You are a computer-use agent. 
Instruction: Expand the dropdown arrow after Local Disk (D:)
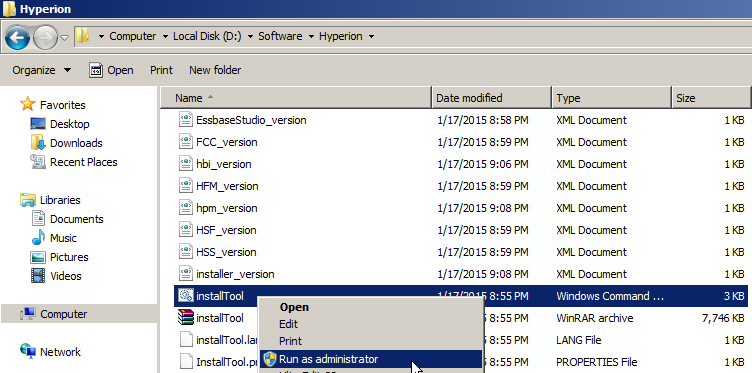[x=250, y=36]
